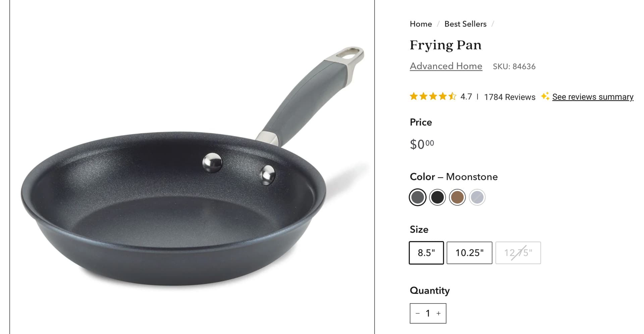Screen dimensions: 644x334
Task: Open the Best Sellers breadcrumb
Action: coord(465,24)
